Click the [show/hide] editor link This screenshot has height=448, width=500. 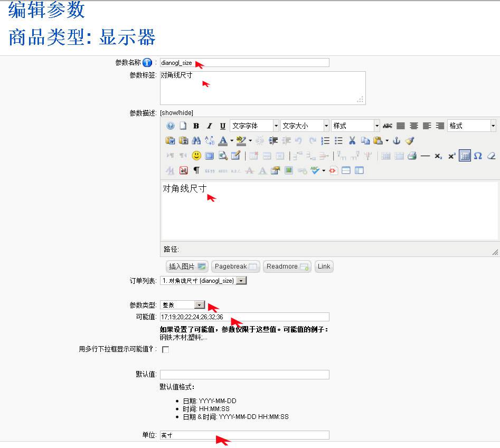tap(176, 113)
